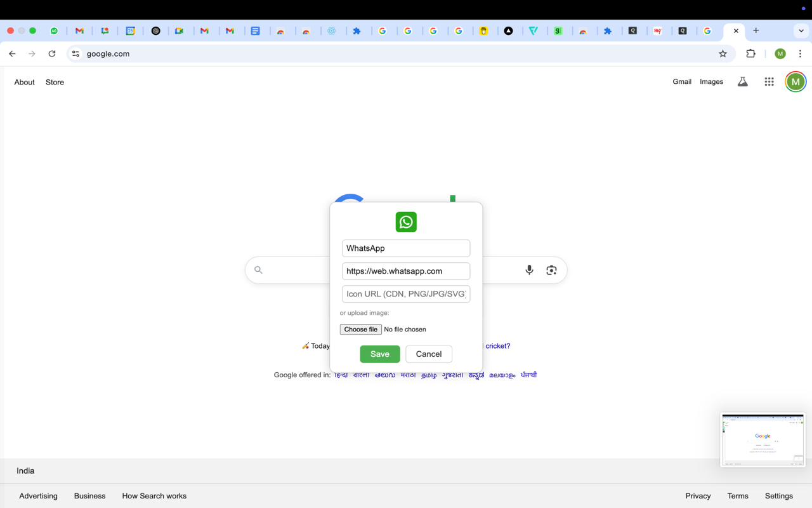This screenshot has height=508, width=812.
Task: Open Business footer link
Action: [x=89, y=496]
